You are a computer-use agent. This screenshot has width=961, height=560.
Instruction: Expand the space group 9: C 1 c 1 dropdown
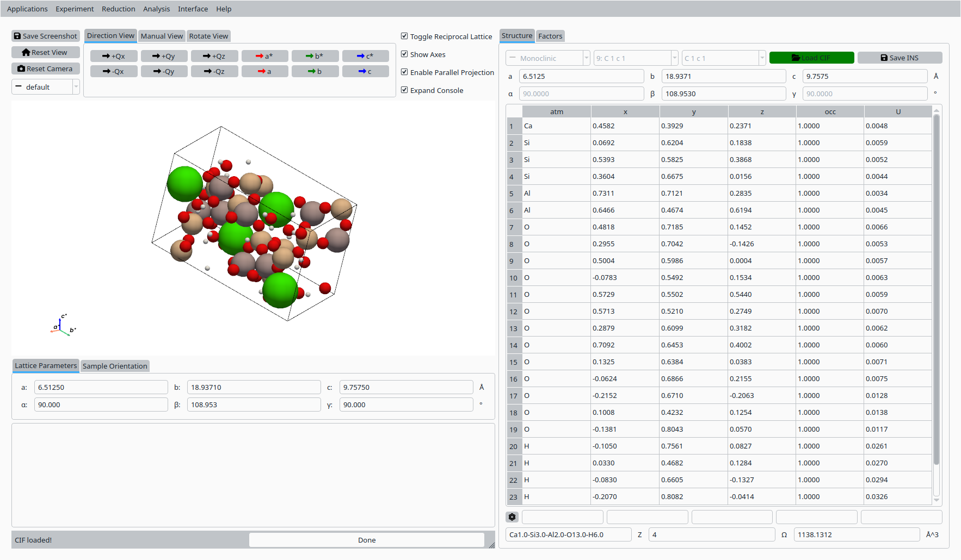[636, 58]
